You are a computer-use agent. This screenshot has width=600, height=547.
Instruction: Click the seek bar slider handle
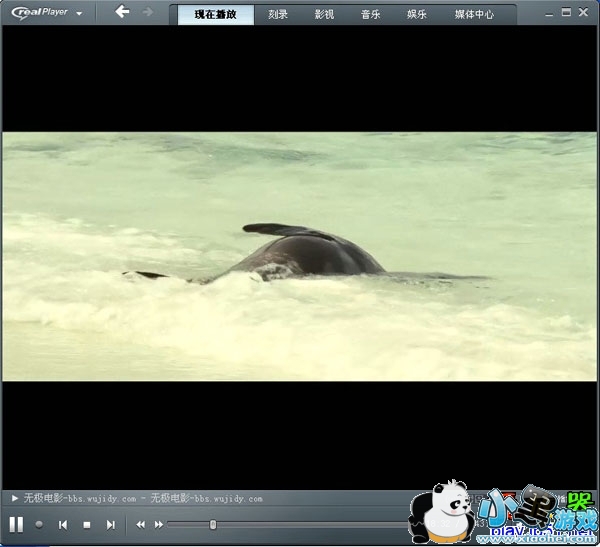point(213,524)
